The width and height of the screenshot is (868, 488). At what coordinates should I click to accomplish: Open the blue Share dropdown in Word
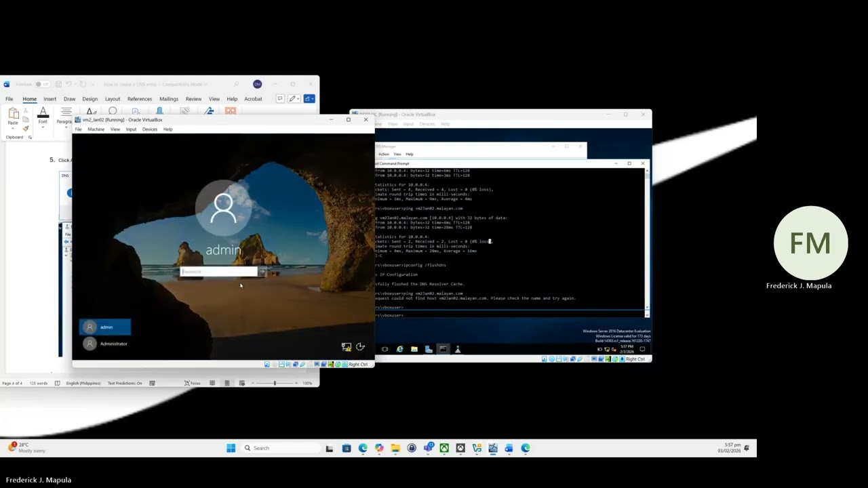(309, 99)
